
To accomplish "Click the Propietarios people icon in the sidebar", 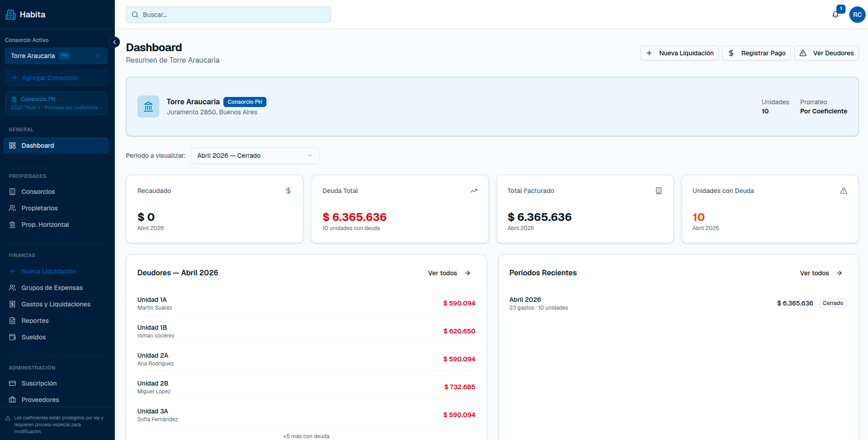I will pos(12,208).
